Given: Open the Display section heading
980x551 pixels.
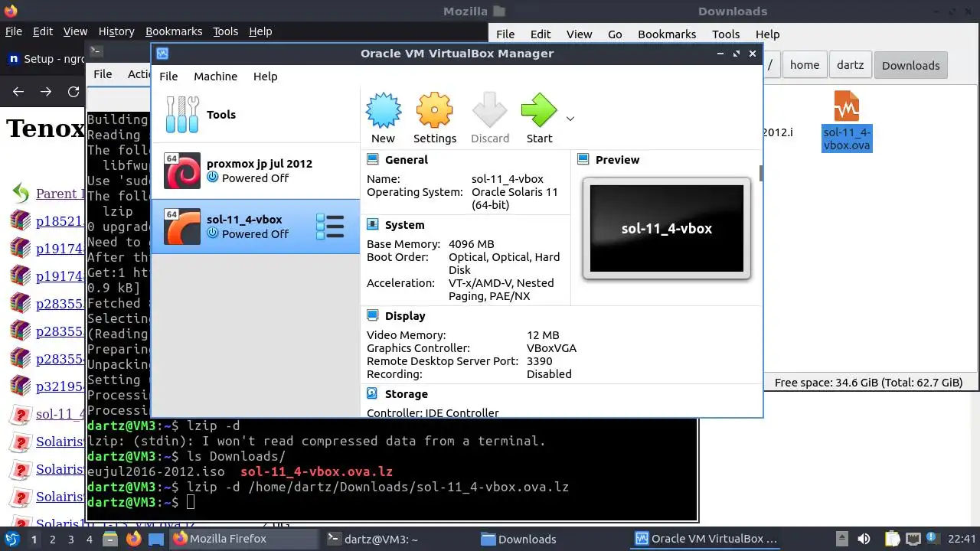Looking at the screenshot, I should (x=405, y=316).
